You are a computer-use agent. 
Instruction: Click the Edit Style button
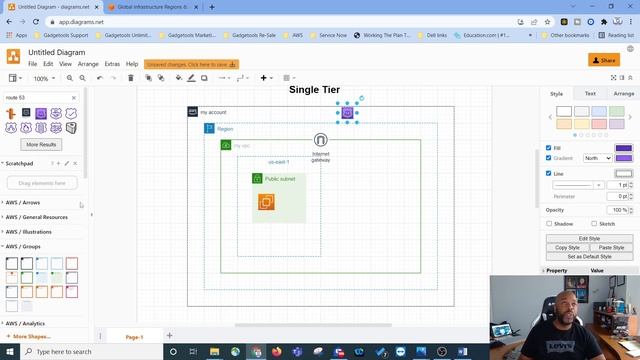pos(589,238)
